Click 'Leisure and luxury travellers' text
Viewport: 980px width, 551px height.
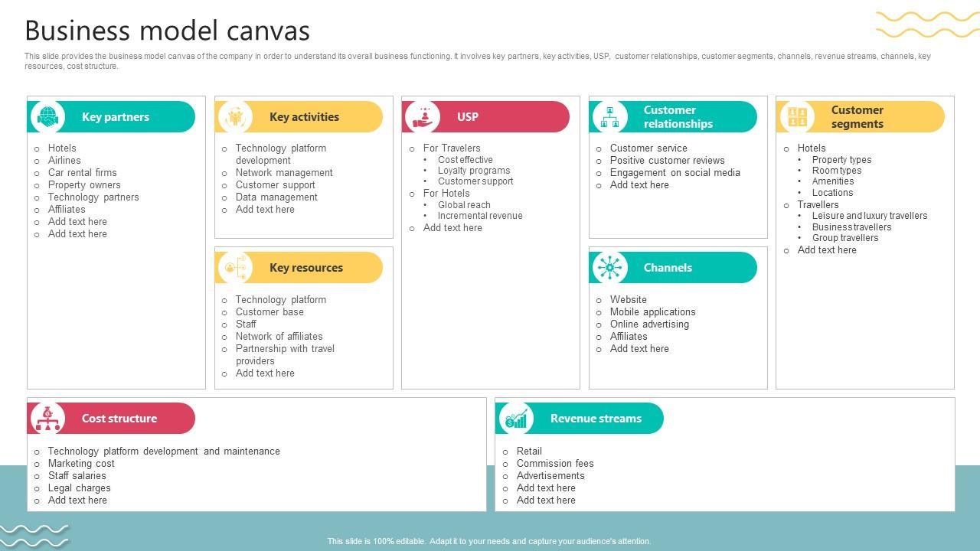870,216
